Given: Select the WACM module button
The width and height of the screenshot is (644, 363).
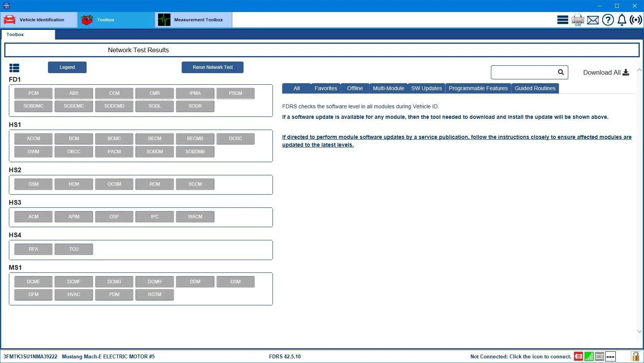Looking at the screenshot, I should pos(195,217).
